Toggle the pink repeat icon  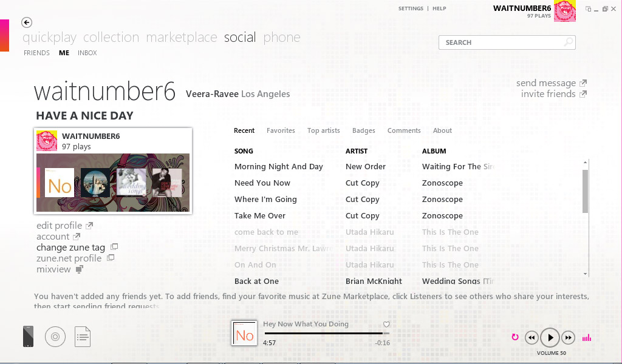(x=515, y=337)
